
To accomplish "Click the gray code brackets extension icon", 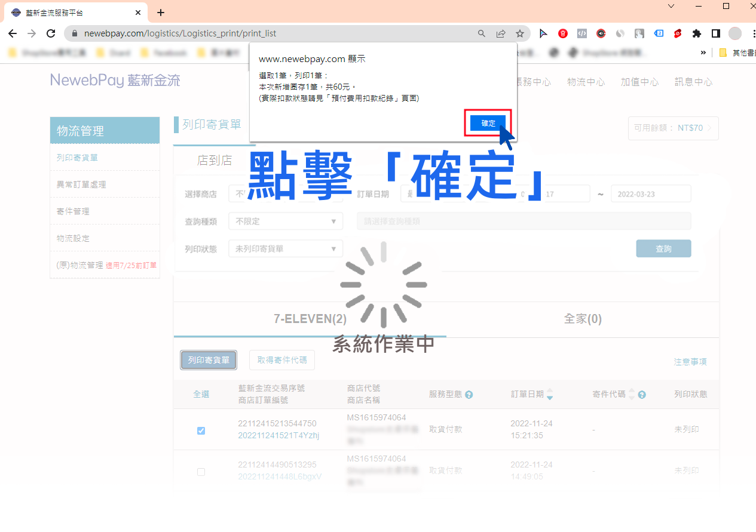I will click(x=582, y=33).
